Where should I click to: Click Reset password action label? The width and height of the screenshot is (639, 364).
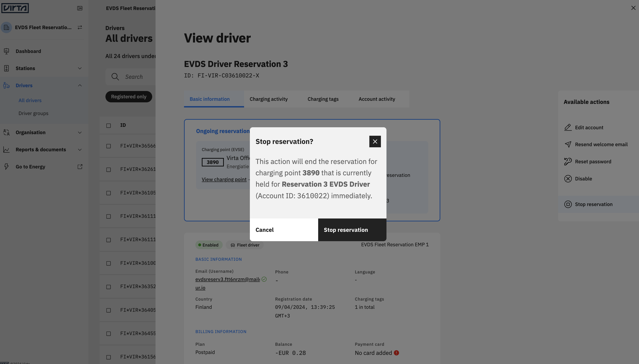coord(593,162)
